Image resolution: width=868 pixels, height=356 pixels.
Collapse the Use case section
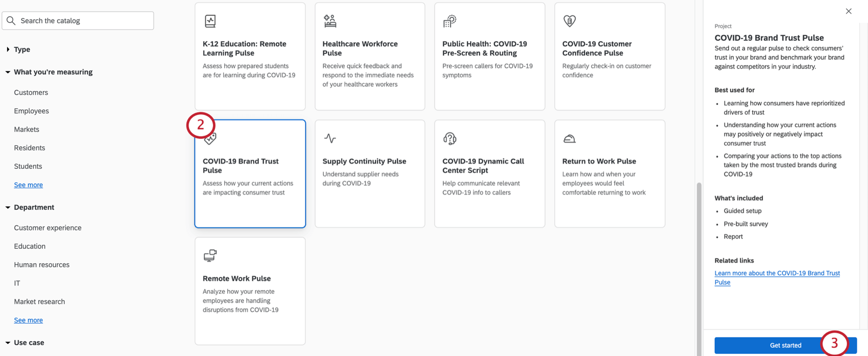[8, 343]
